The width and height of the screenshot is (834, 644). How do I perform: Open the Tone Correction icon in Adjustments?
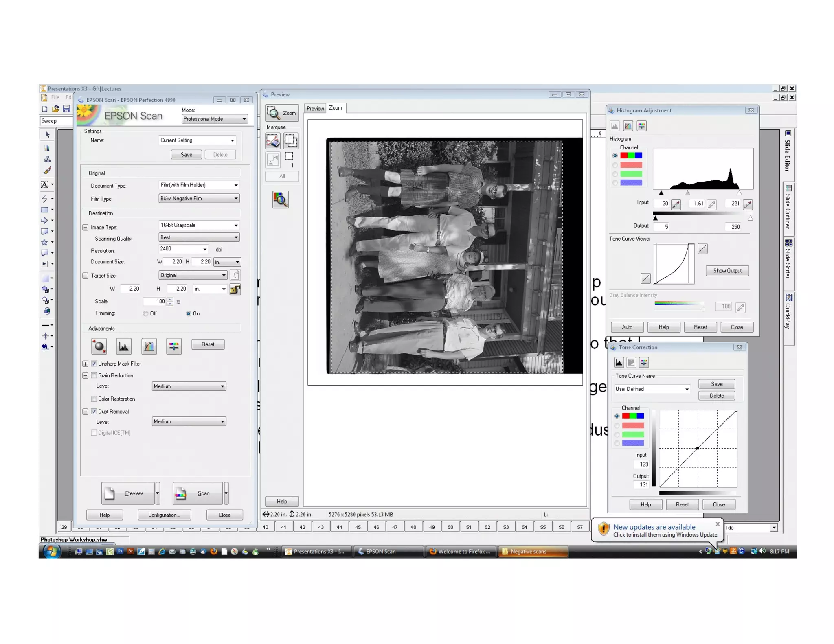coord(149,346)
